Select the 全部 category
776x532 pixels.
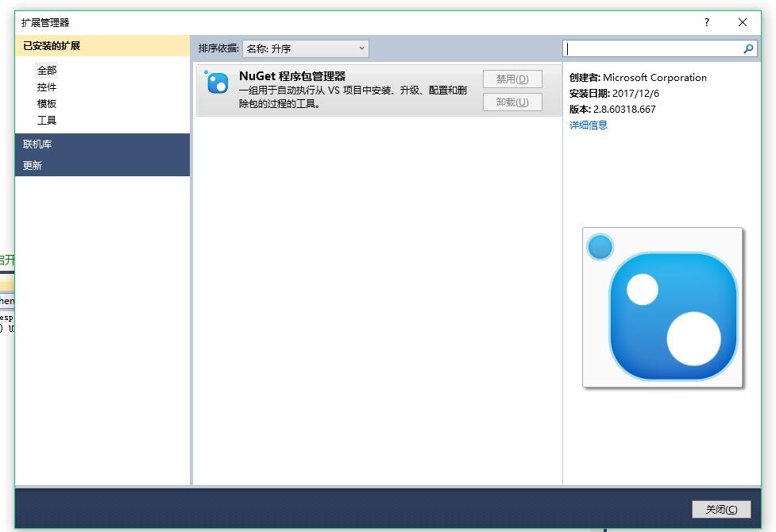coord(47,71)
